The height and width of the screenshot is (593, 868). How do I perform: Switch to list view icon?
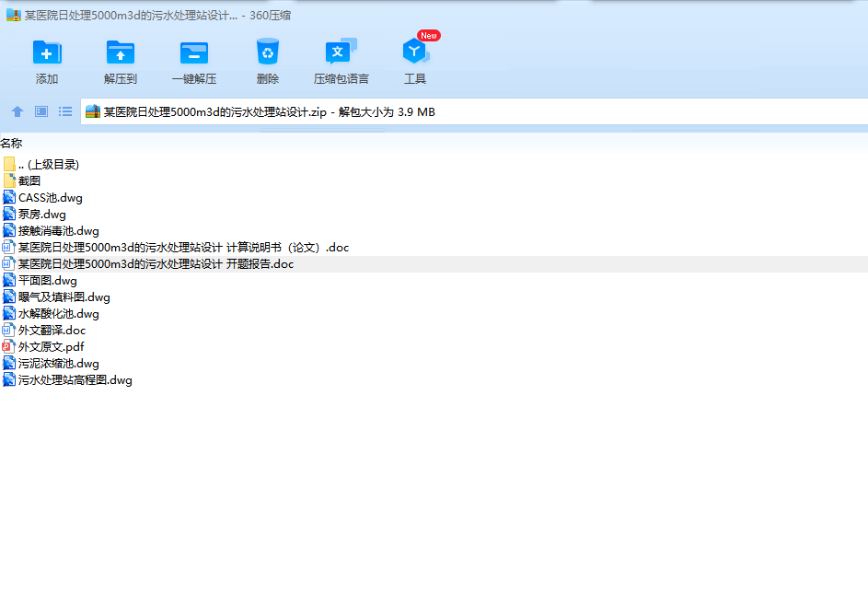point(65,111)
